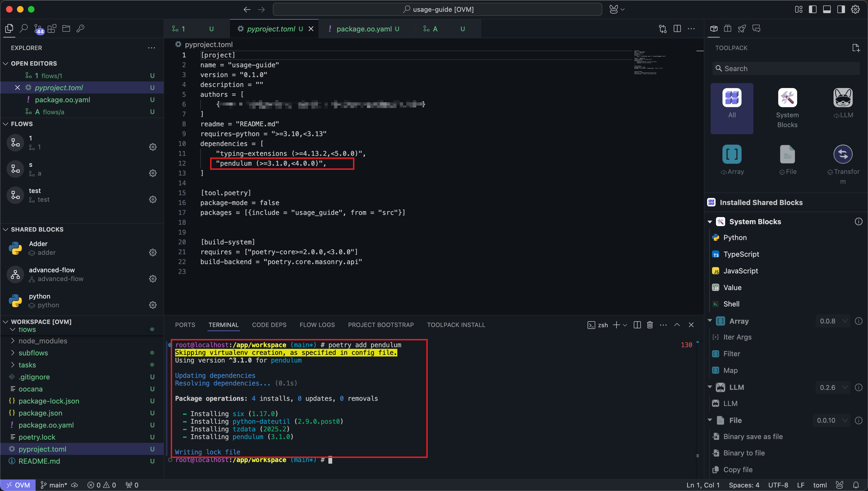The image size is (868, 491).
Task: Switch to the FLOW LOGS panel tab
Action: (317, 325)
